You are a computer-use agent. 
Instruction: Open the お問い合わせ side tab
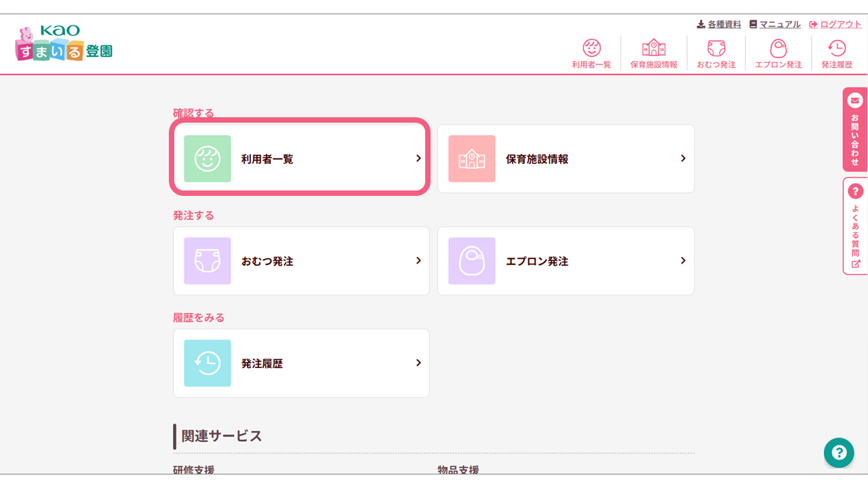[854, 129]
